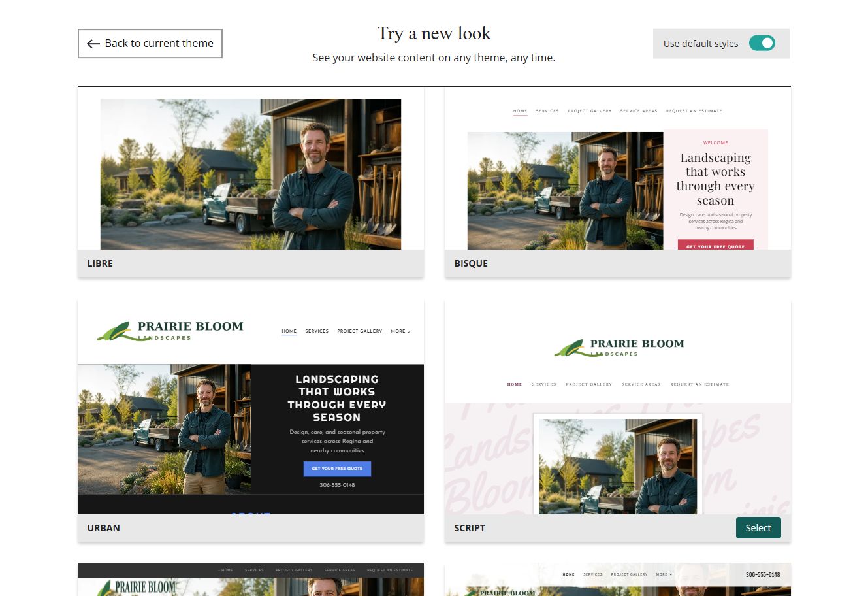Image resolution: width=868 pixels, height=596 pixels.
Task: Click REQUEST AN ESTIMATE in Bisque preview nav
Action: click(694, 111)
